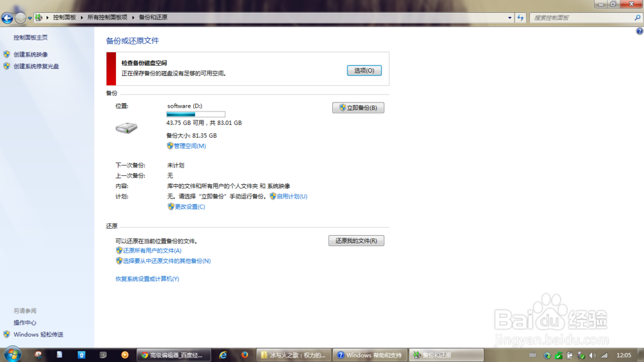
Task: Click the Forward navigation arrow
Action: coord(20,17)
